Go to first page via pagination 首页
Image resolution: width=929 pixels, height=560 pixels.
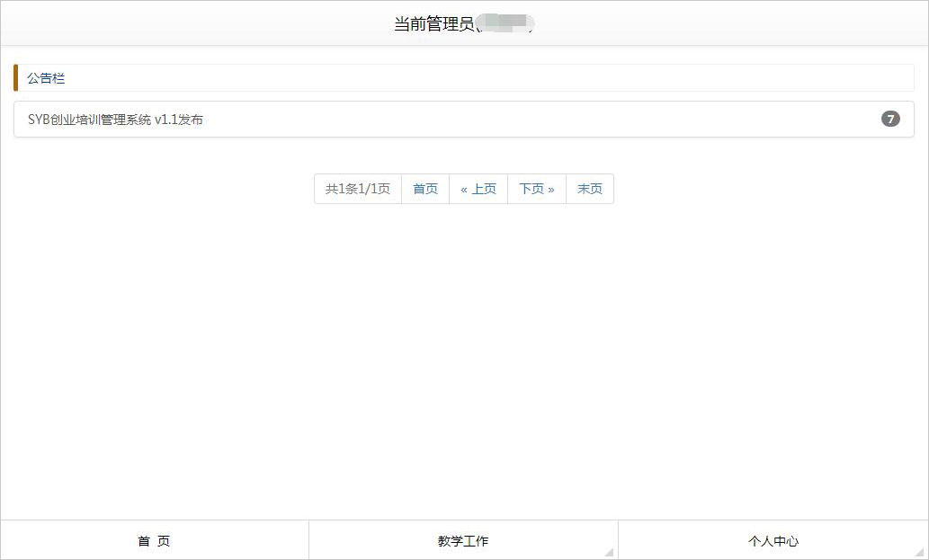click(425, 189)
